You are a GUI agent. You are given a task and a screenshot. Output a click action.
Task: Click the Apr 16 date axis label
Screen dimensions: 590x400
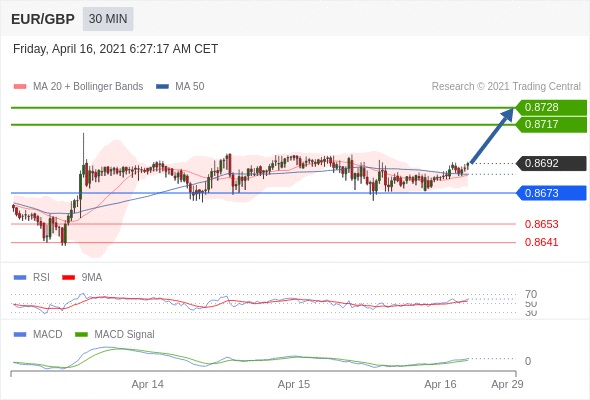(440, 384)
